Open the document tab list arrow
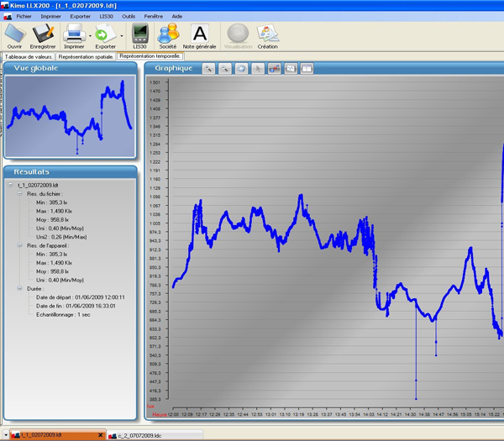 [6, 435]
